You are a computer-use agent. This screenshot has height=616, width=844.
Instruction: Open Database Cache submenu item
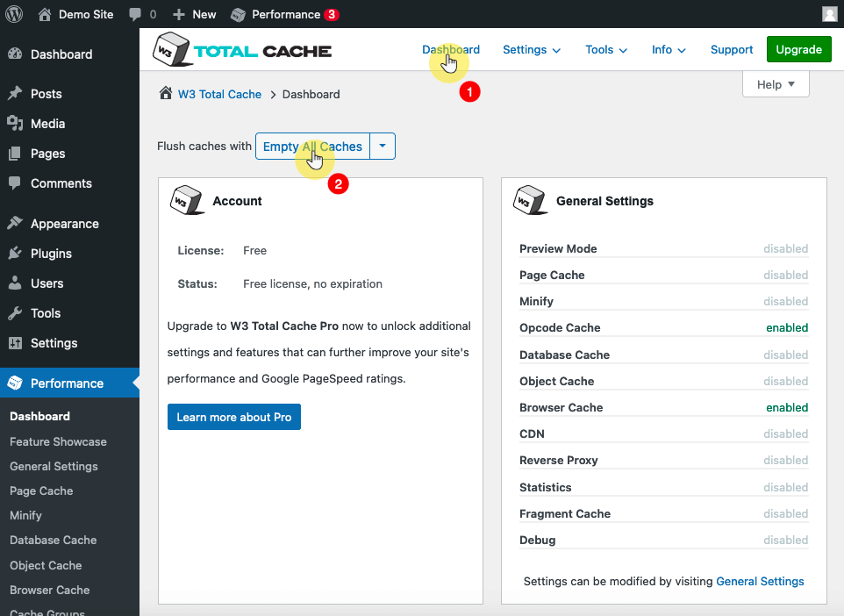point(54,540)
